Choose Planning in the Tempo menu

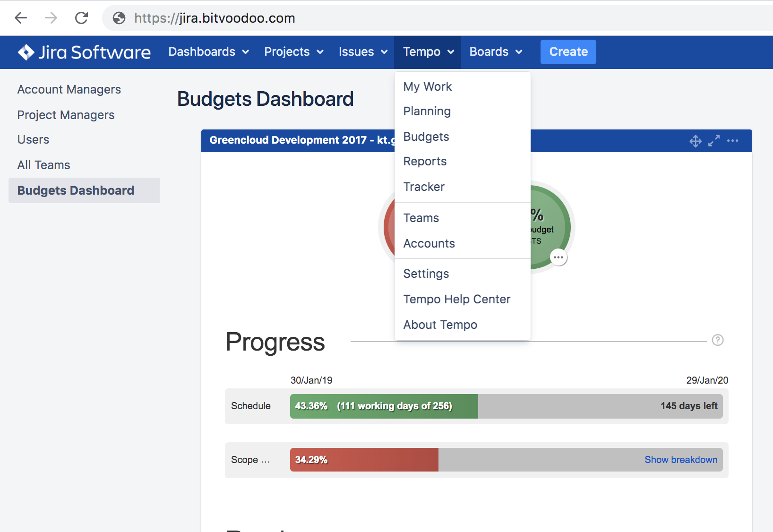(x=463, y=112)
